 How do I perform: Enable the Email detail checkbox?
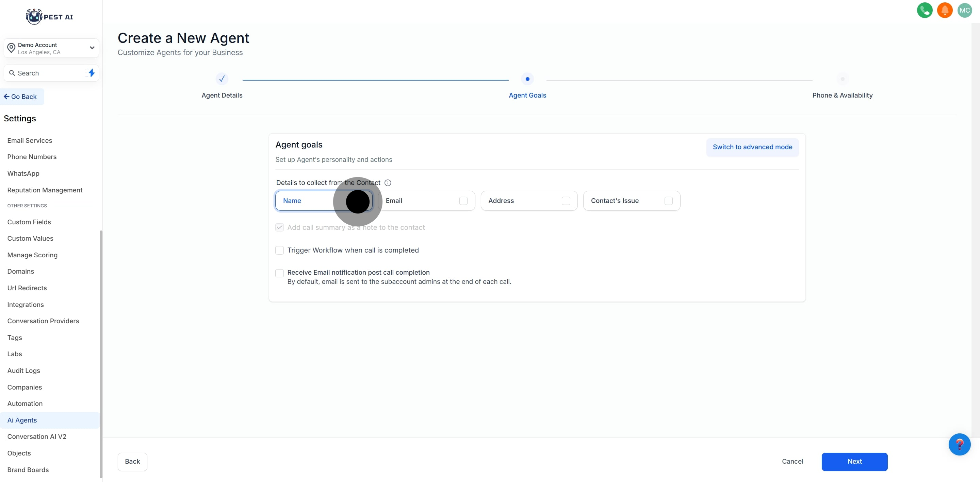coord(463,201)
